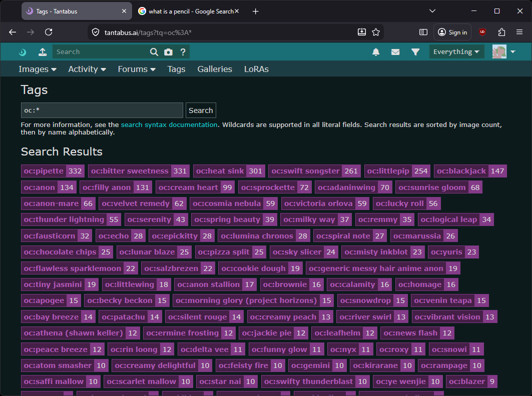Open the oc:pipette tag

(x=53, y=171)
